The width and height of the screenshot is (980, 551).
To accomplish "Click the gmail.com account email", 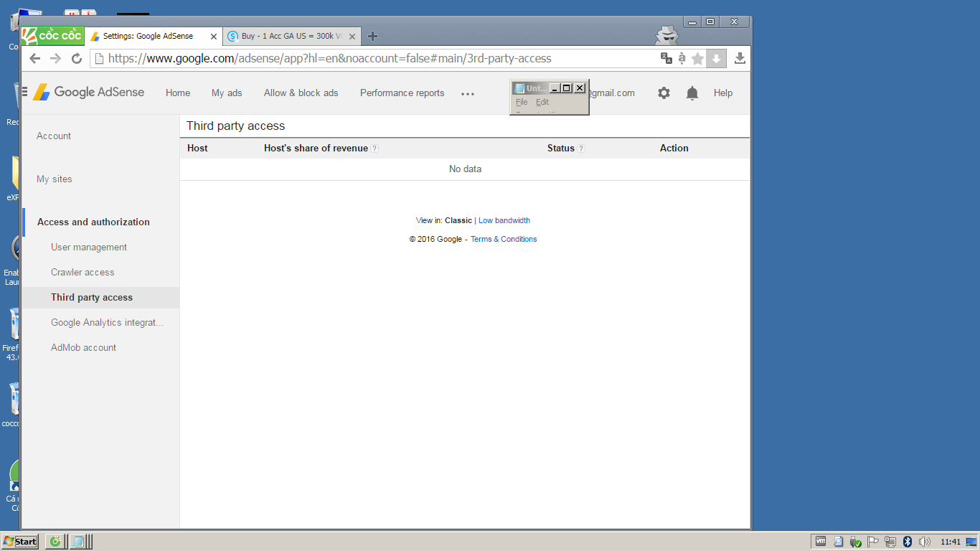I will pyautogui.click(x=612, y=93).
